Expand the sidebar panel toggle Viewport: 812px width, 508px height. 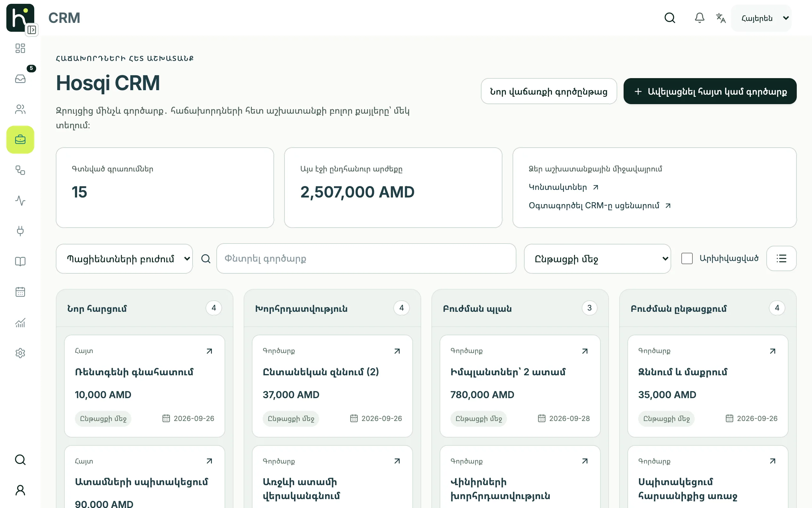[32, 30]
